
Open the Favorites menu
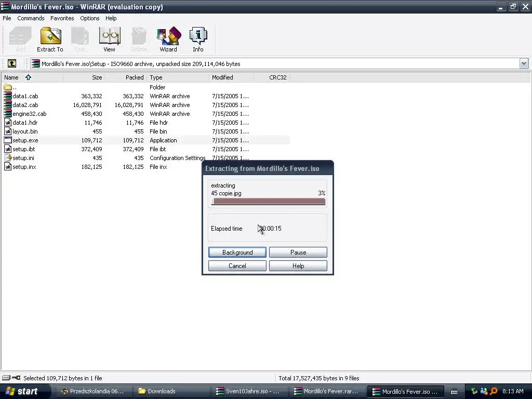[62, 18]
